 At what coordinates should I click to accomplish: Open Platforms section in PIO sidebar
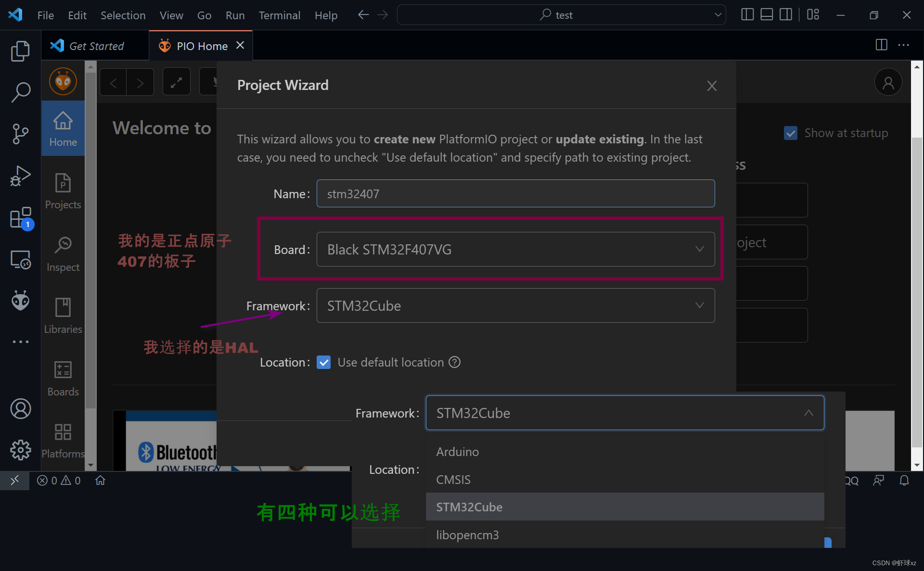(63, 441)
